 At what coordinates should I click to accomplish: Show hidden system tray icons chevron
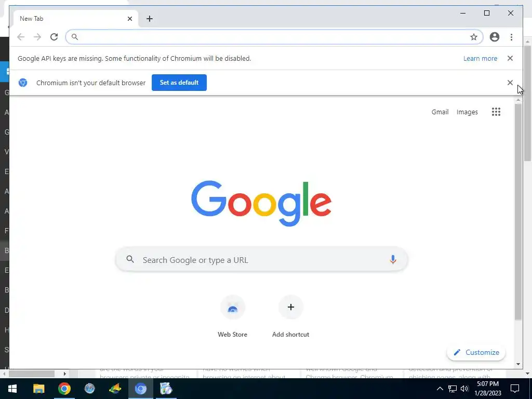pos(440,389)
